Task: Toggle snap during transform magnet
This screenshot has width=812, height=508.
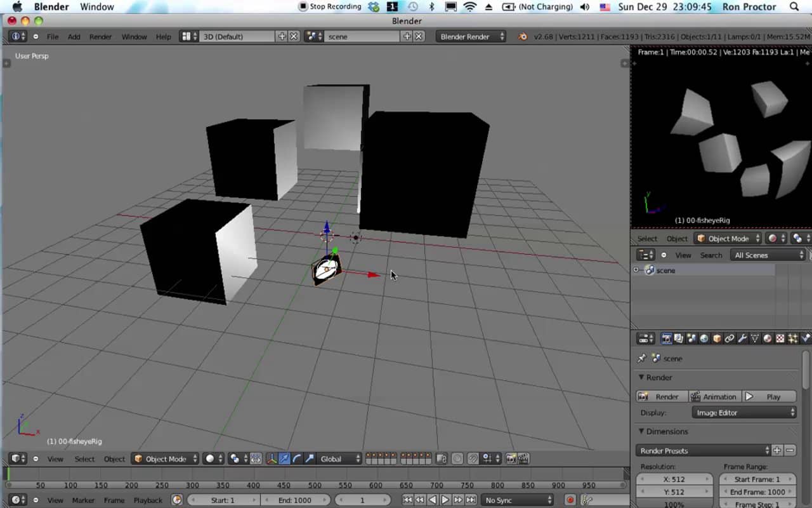Action: (473, 458)
